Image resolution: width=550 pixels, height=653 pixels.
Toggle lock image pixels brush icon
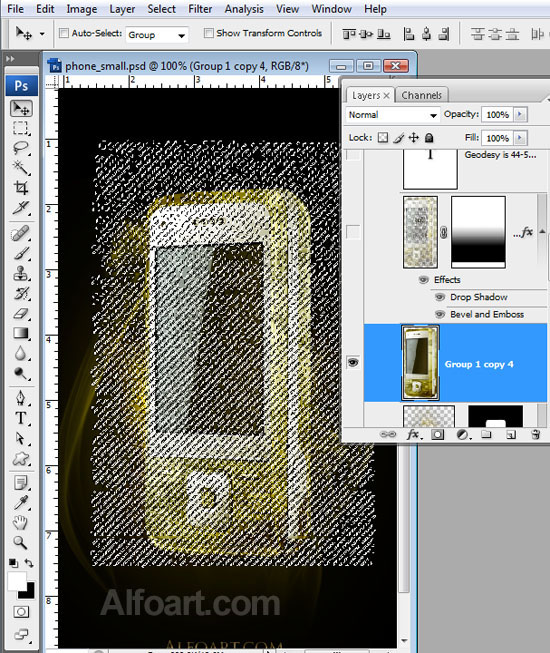click(x=398, y=137)
